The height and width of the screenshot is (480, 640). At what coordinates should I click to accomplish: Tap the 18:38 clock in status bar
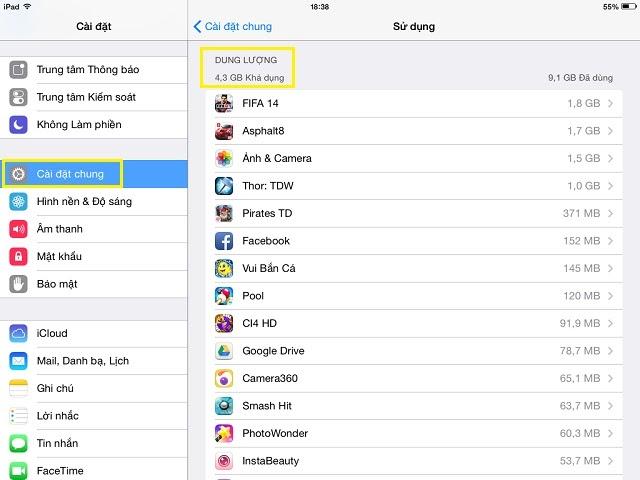click(x=320, y=7)
